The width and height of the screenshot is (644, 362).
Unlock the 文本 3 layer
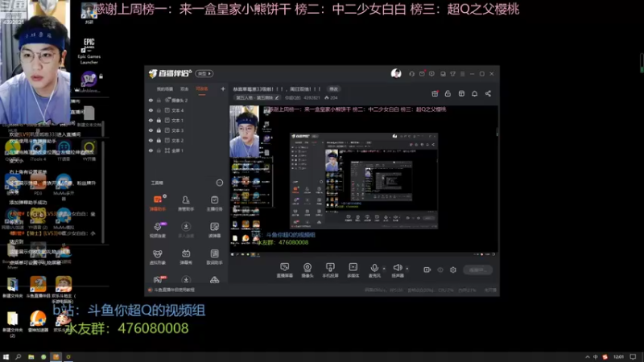159,130
